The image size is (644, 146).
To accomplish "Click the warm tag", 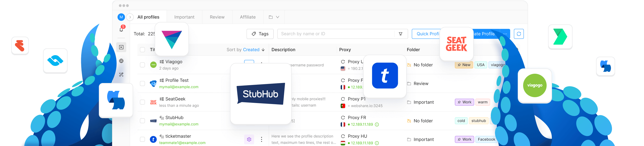I will pos(483,102).
